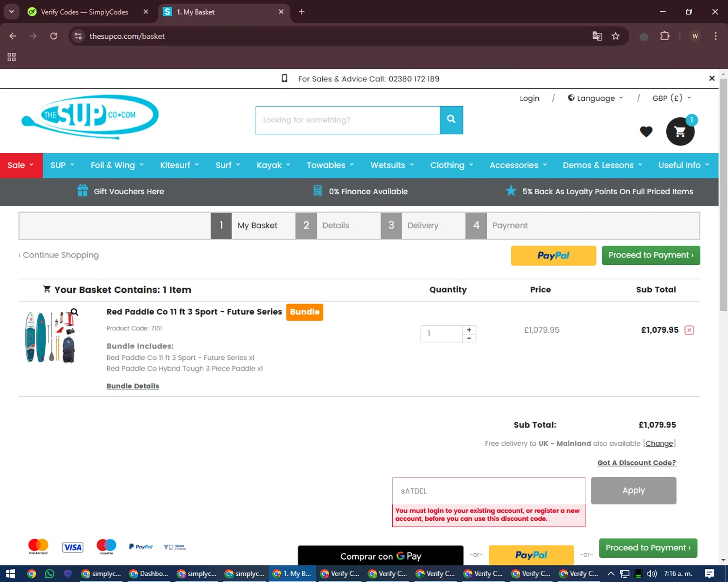728x582 pixels.
Task: Open the volume control in system tray
Action: point(652,574)
